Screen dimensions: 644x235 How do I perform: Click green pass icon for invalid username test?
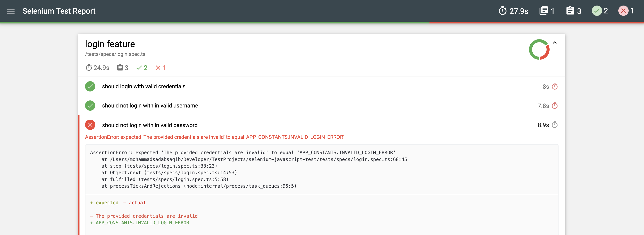(x=90, y=106)
